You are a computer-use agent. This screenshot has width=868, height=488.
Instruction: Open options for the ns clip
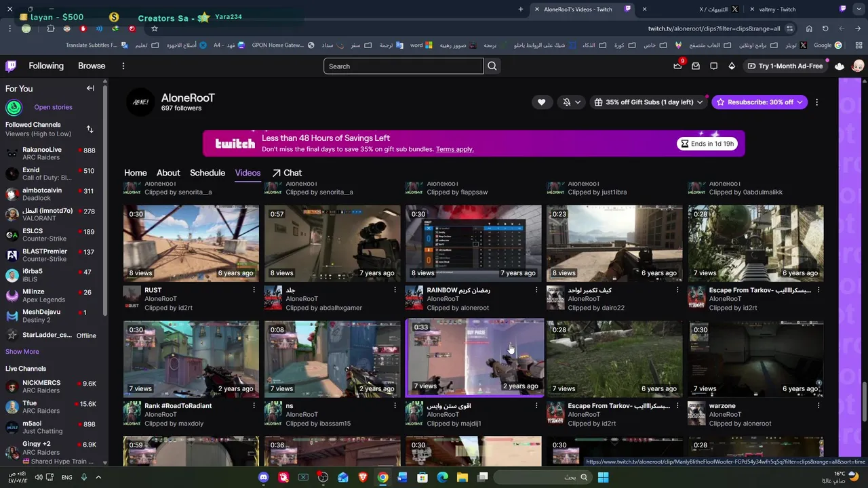(395, 406)
